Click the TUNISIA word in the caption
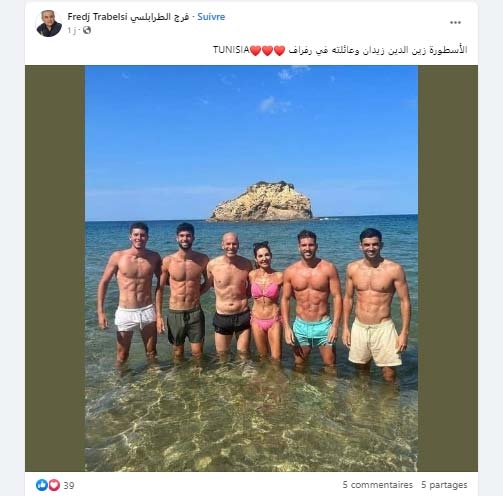Viewport: 503px width, 496px height. click(231, 50)
